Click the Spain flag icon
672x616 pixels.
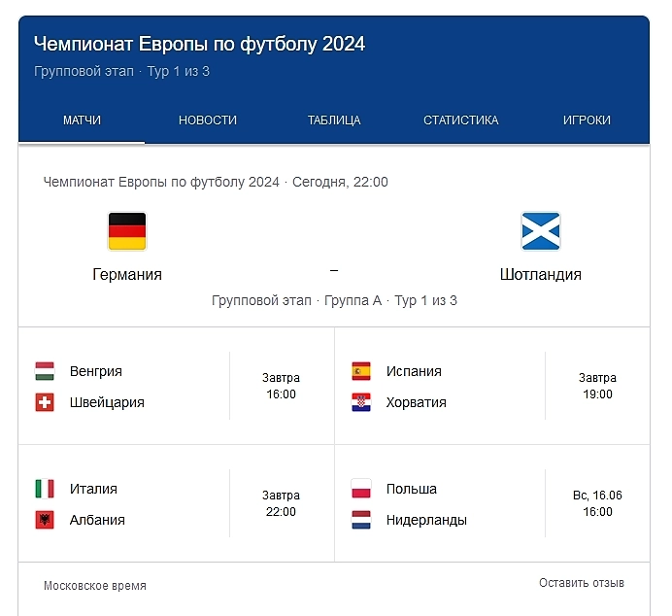[x=361, y=371]
